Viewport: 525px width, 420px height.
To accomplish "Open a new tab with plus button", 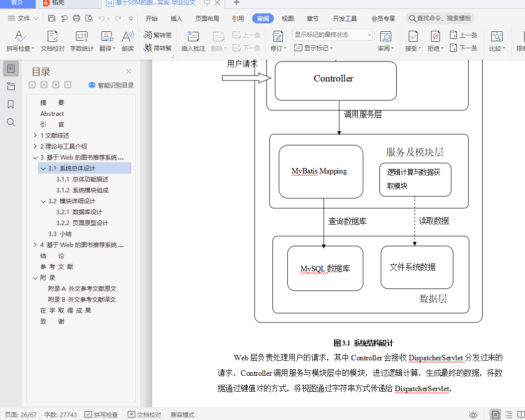I will 236,2.
